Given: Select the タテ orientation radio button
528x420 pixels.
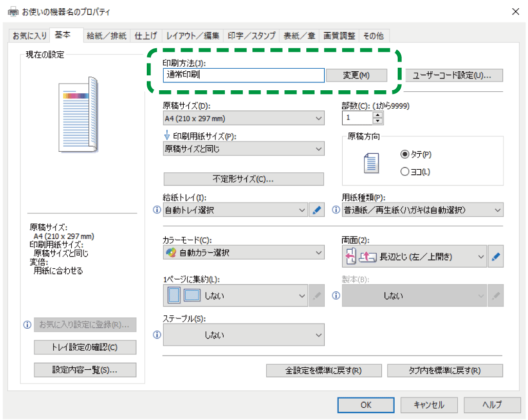Looking at the screenshot, I should [404, 154].
